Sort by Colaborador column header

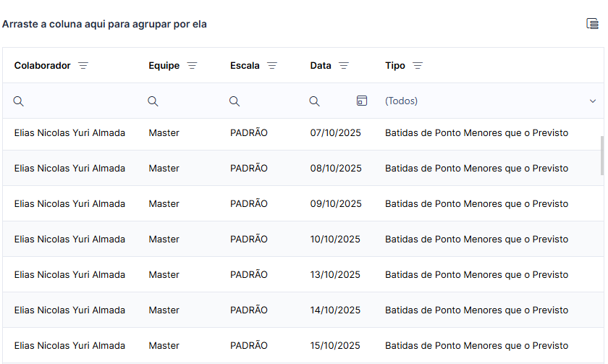pyautogui.click(x=42, y=66)
